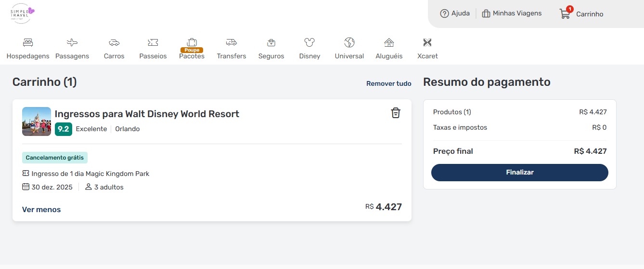Image resolution: width=644 pixels, height=269 pixels.
Task: Click the Taxas e impostos label
Action: (460, 128)
